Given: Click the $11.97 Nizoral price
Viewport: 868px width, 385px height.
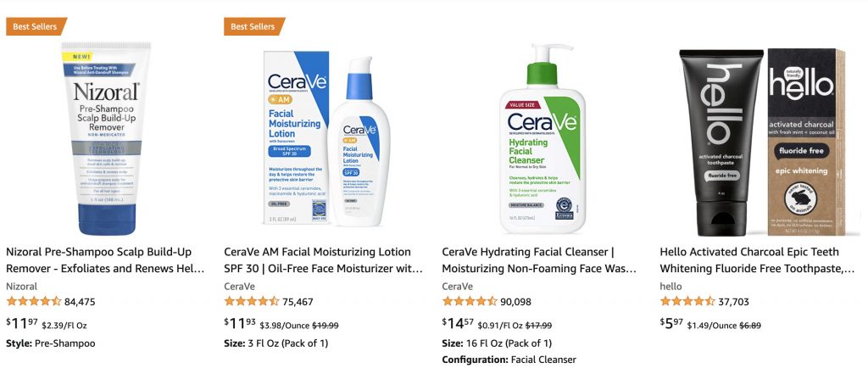Looking at the screenshot, I should click(x=22, y=322).
